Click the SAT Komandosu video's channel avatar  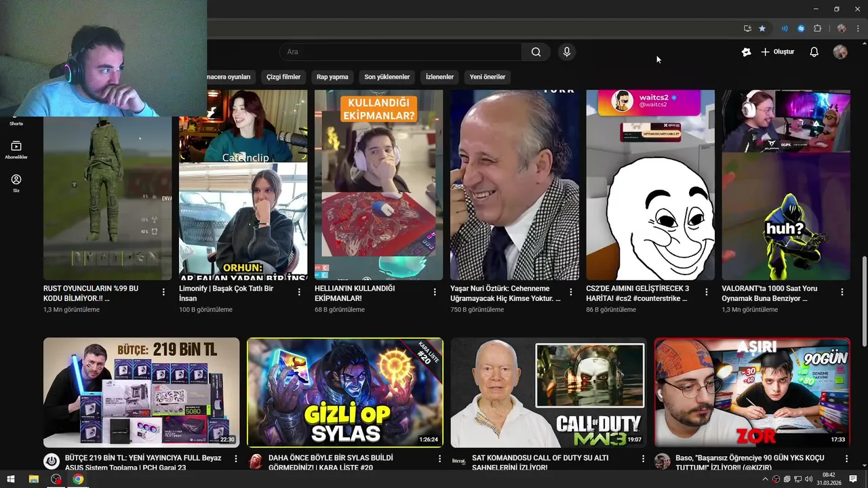458,462
